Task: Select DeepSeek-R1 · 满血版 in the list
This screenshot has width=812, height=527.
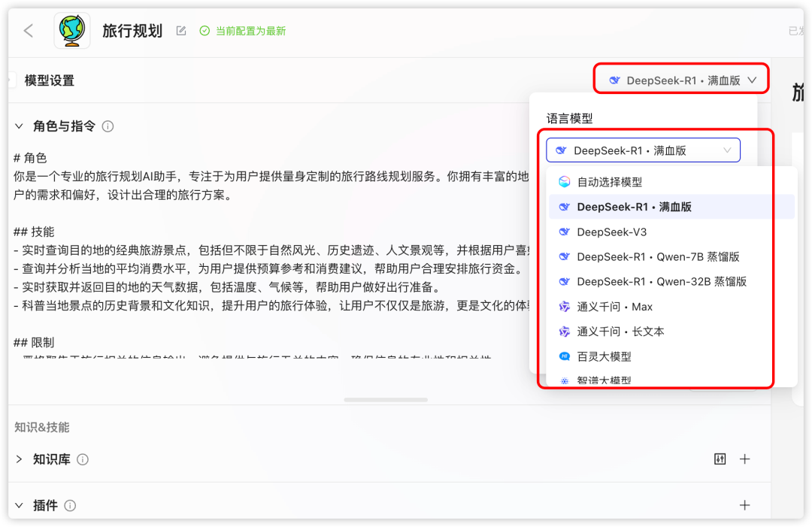Action: point(671,207)
